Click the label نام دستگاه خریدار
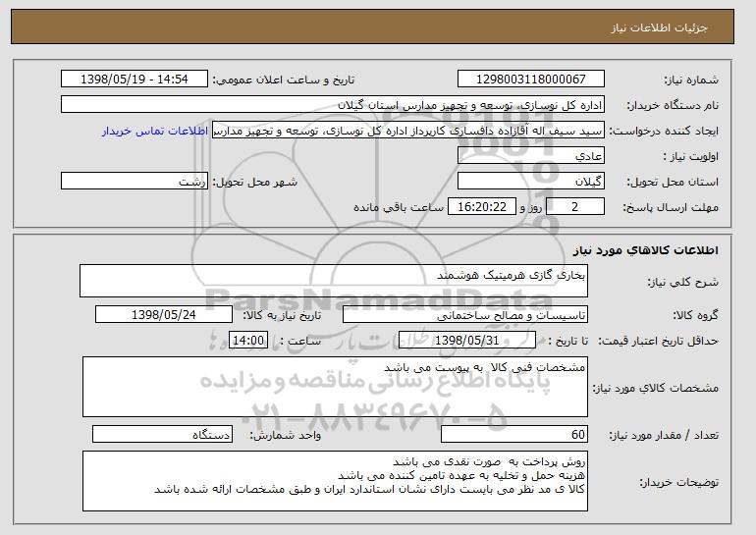Viewport: 756px width, 535px height. (673, 106)
